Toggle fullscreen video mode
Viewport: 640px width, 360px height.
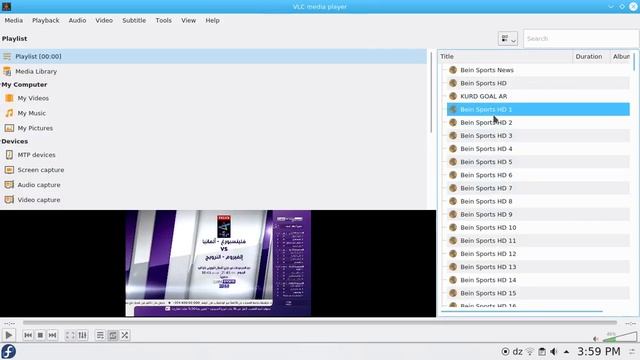(x=70, y=336)
